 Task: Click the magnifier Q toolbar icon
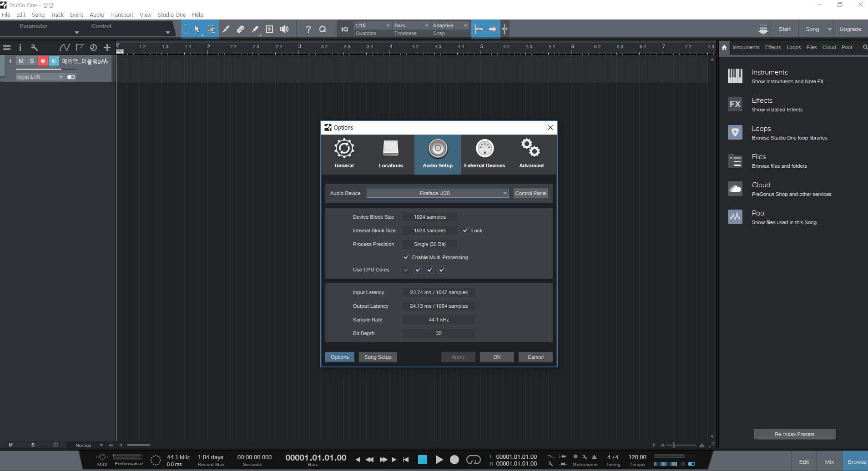pos(323,29)
